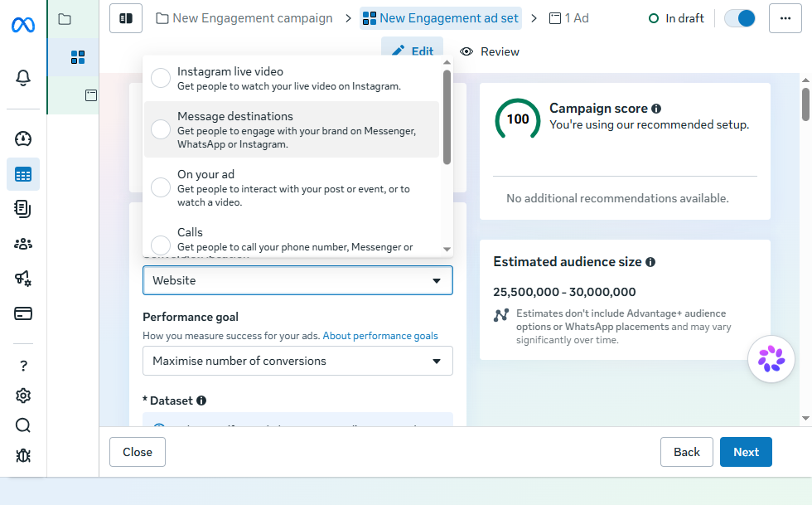Go to New Engagement ad set breadcrumb
This screenshot has width=812, height=505.
coord(441,19)
